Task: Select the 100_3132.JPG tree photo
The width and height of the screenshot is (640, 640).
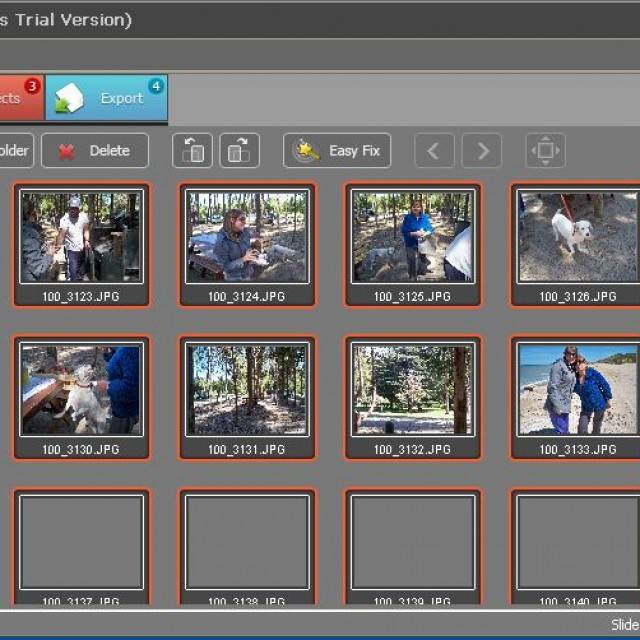Action: point(413,391)
